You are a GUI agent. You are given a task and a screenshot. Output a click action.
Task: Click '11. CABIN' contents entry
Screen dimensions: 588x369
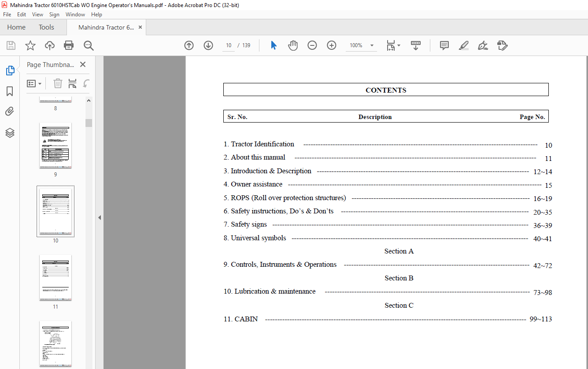(241, 319)
